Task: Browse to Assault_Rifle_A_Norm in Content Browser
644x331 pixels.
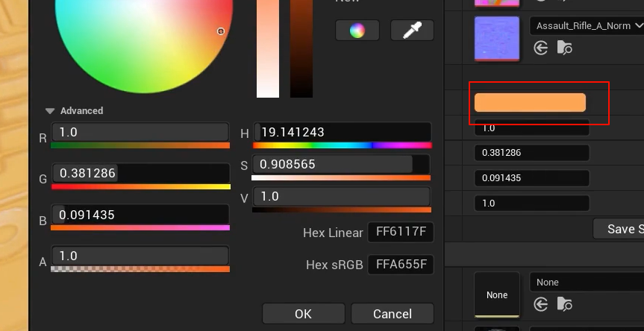Action: (x=564, y=48)
